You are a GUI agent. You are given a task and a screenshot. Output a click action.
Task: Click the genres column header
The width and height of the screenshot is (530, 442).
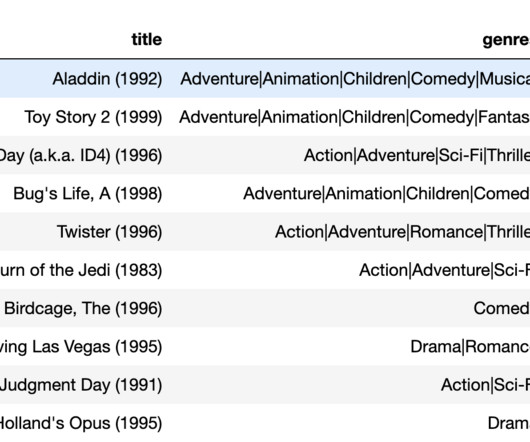point(506,40)
